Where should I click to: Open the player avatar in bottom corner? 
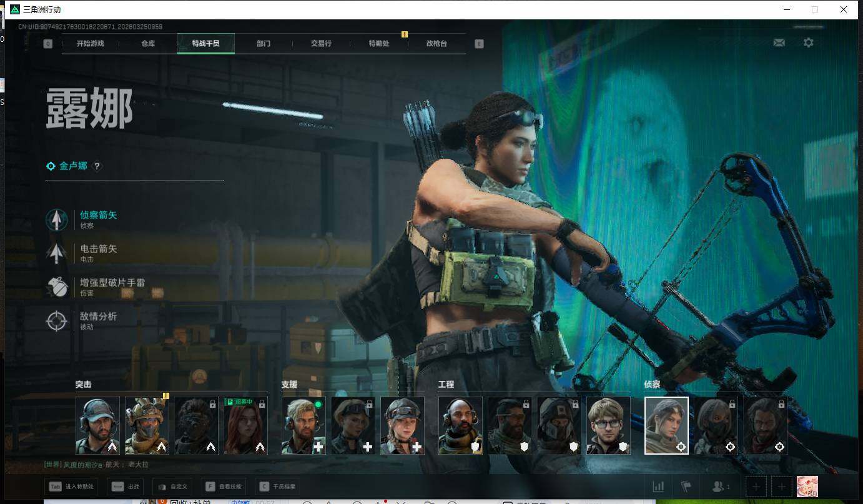point(807,487)
